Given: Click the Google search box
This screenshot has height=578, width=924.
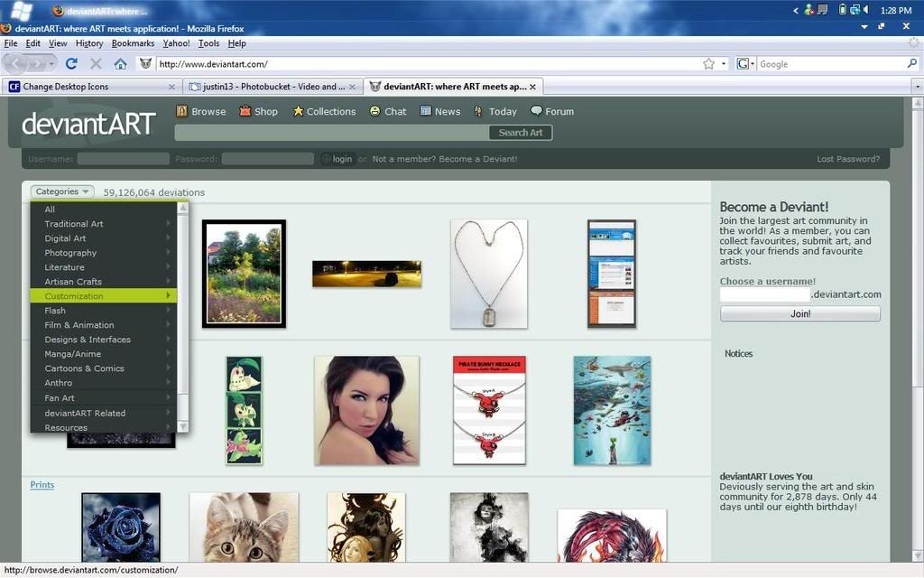Looking at the screenshot, I should point(831,64).
